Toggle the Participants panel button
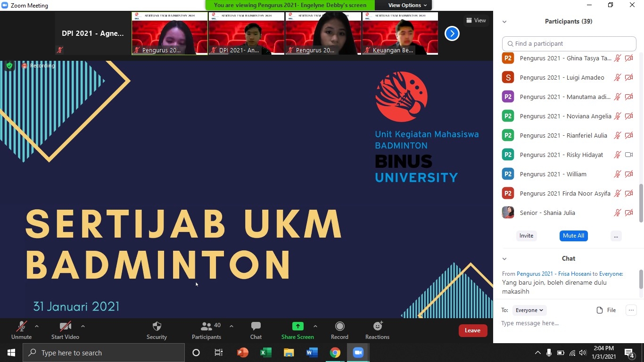Image resolution: width=644 pixels, height=362 pixels. 206,330
